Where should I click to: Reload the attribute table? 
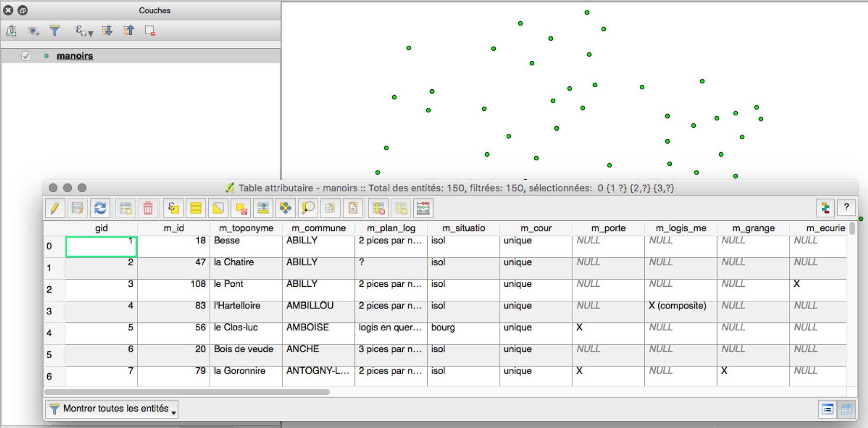[100, 208]
